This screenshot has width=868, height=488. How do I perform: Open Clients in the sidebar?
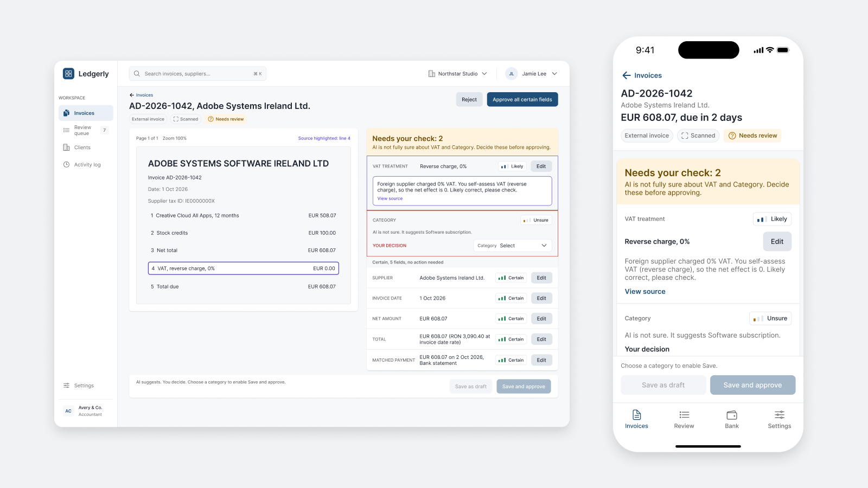point(86,147)
